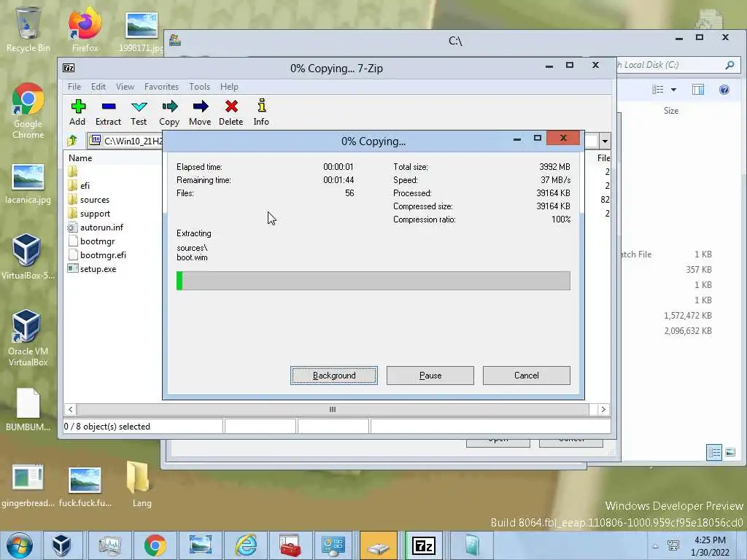This screenshot has width=747, height=560.
Task: Click the Test toolbar icon in 7-Zip
Action: [x=139, y=112]
